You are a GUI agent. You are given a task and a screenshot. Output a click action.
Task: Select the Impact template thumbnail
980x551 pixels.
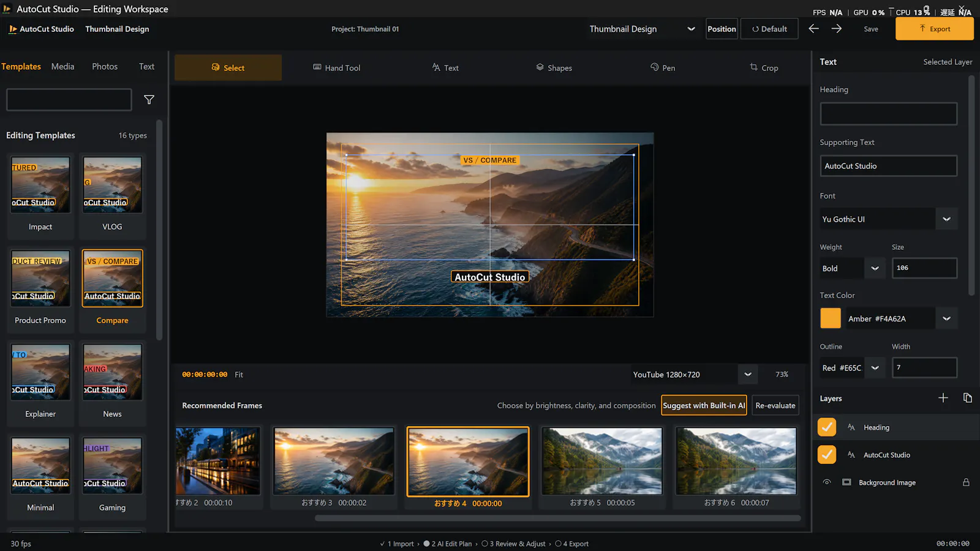click(x=40, y=185)
